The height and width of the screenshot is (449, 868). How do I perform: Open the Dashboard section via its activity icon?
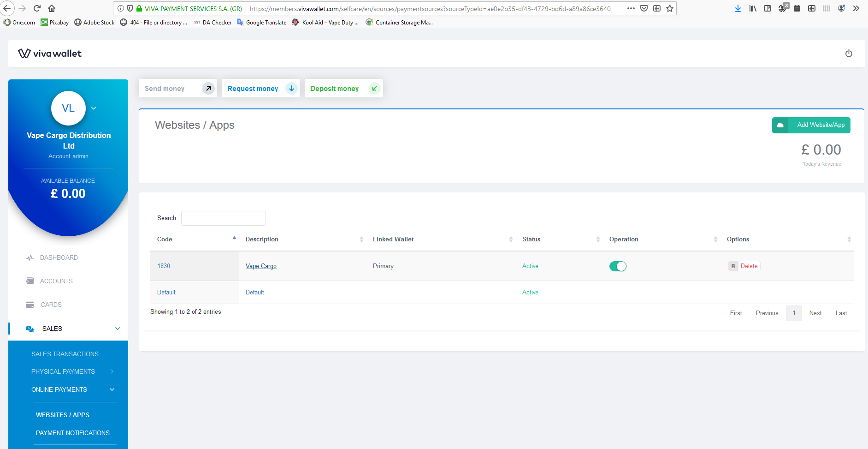coord(30,257)
